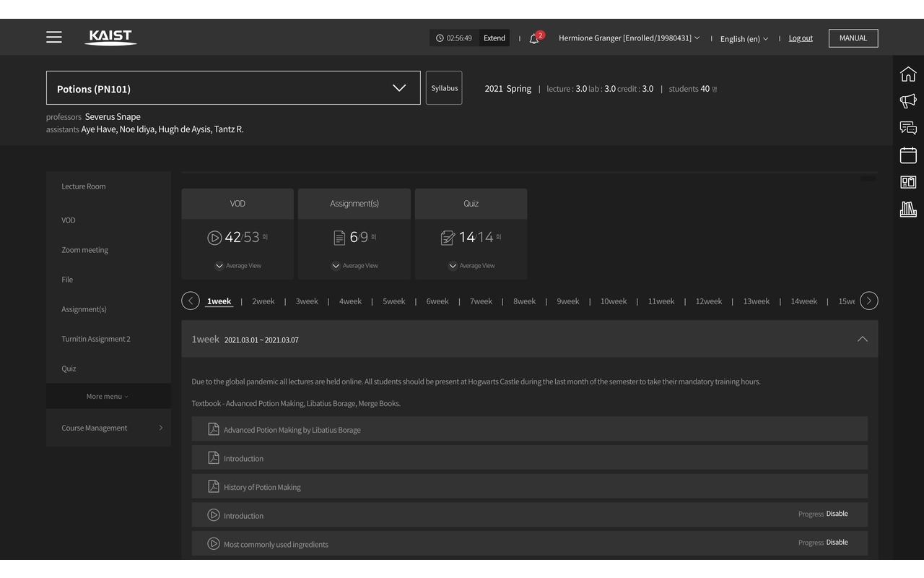Click Extend session button
Screen dimensions: 924x578
click(494, 38)
